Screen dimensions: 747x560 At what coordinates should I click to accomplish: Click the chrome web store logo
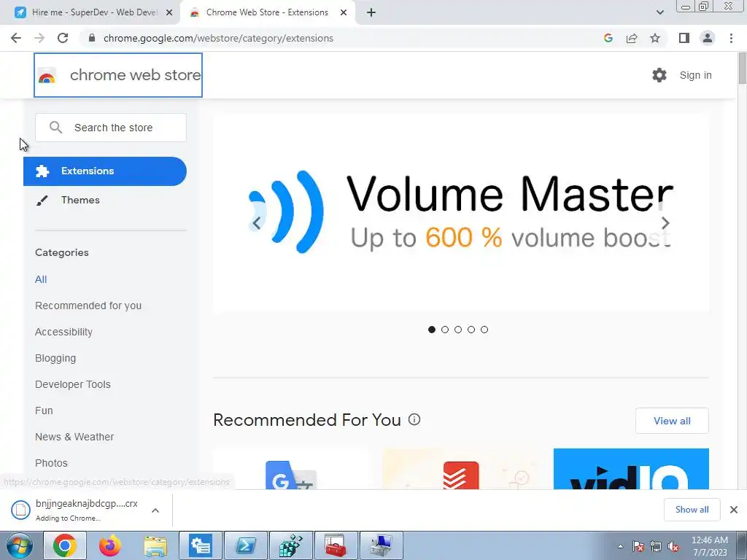(118, 75)
